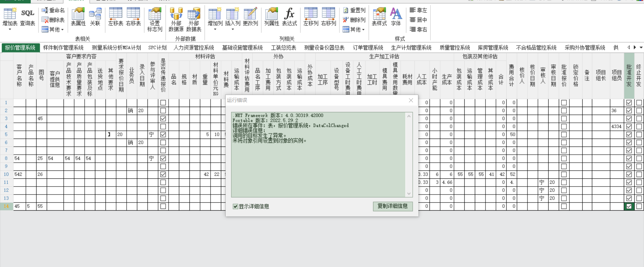Viewport: 644px width, 267px height.
Task: Click the error details scrollbar down arrow
Action: [x=409, y=194]
